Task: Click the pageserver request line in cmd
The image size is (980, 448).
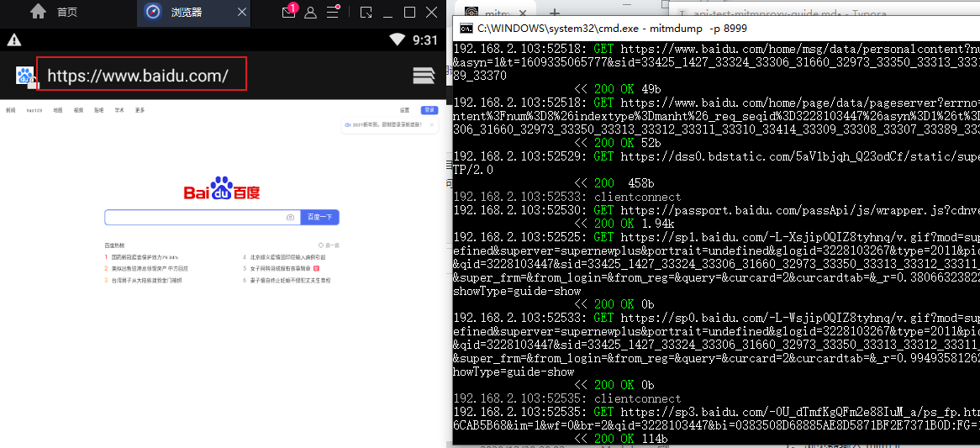Action: [x=716, y=103]
